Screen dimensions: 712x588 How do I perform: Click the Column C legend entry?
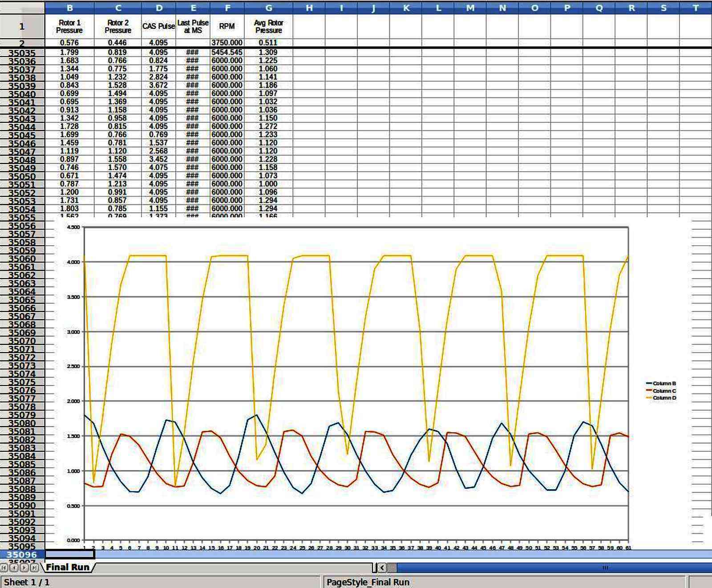[661, 390]
